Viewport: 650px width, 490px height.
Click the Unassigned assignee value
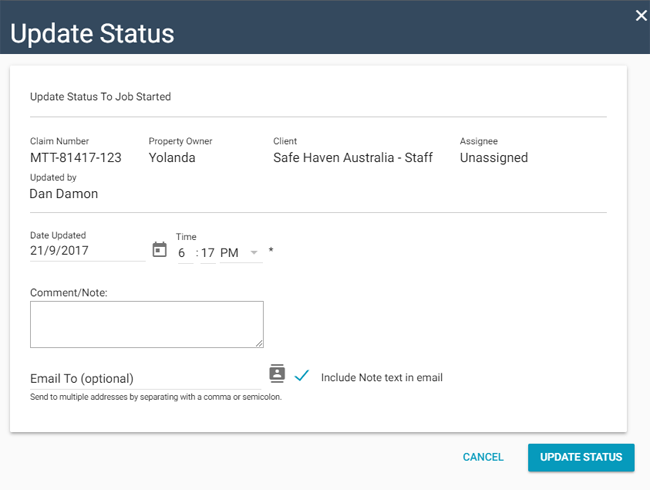pos(494,158)
